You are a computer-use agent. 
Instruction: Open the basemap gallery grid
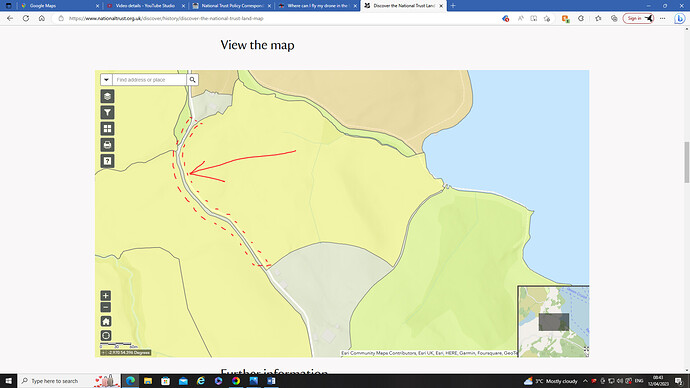[107, 128]
